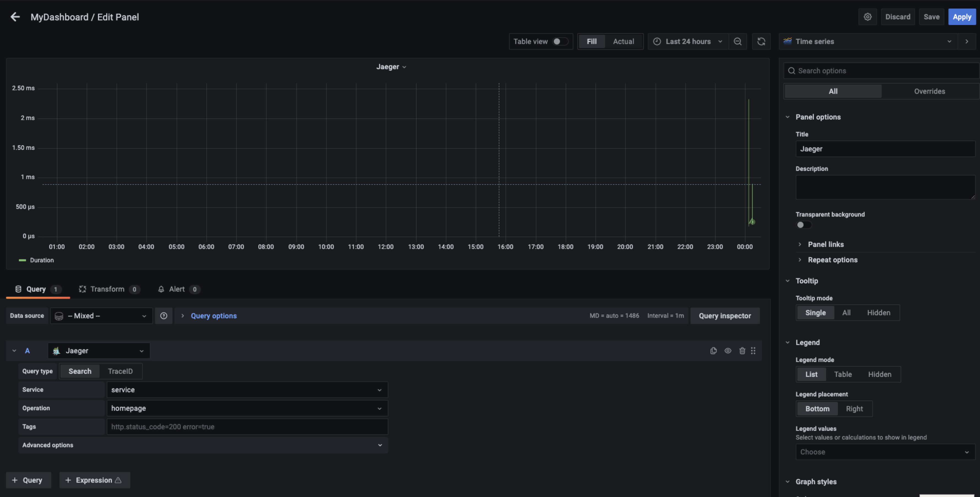Select the All options tab

tap(833, 91)
